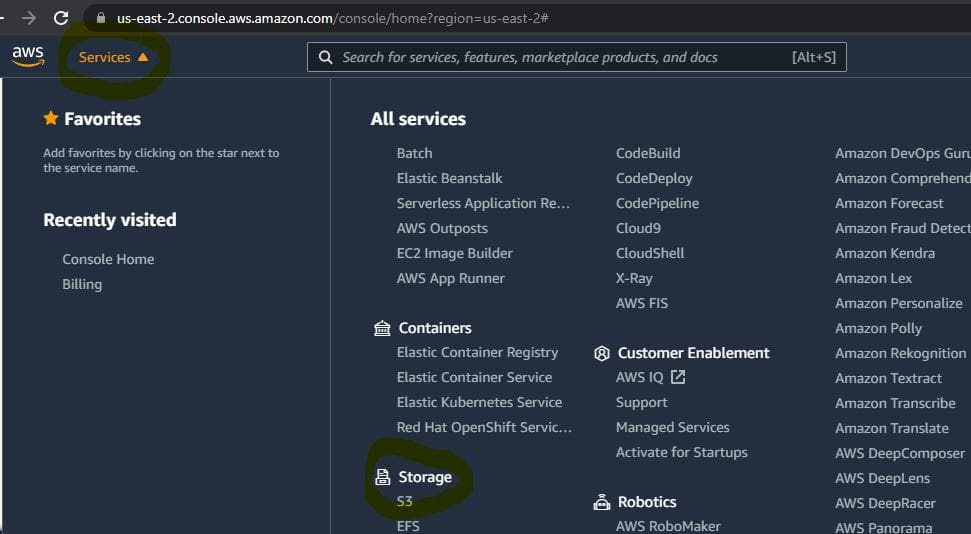Click the Containers category icon

[382, 328]
